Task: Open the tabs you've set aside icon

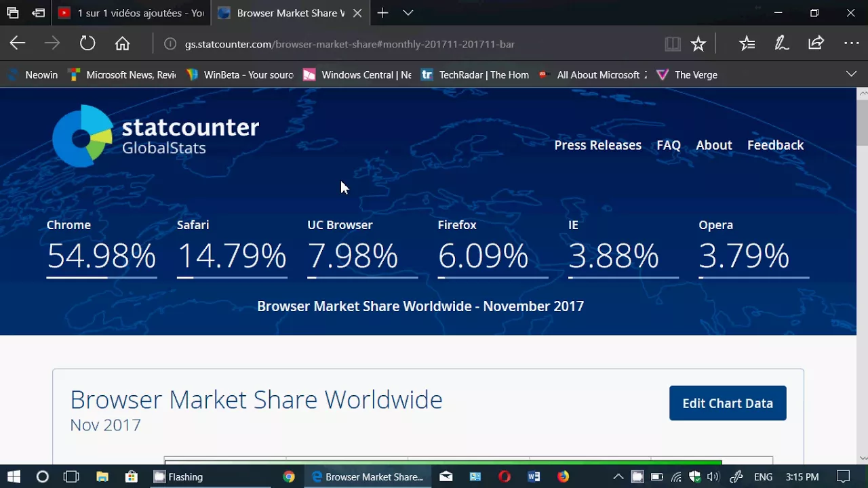Action: pos(12,13)
